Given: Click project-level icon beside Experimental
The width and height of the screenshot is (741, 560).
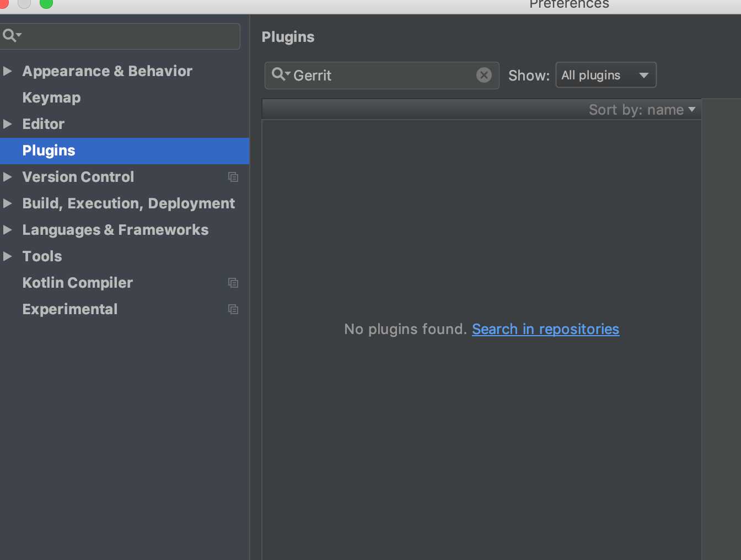Looking at the screenshot, I should pos(233,309).
